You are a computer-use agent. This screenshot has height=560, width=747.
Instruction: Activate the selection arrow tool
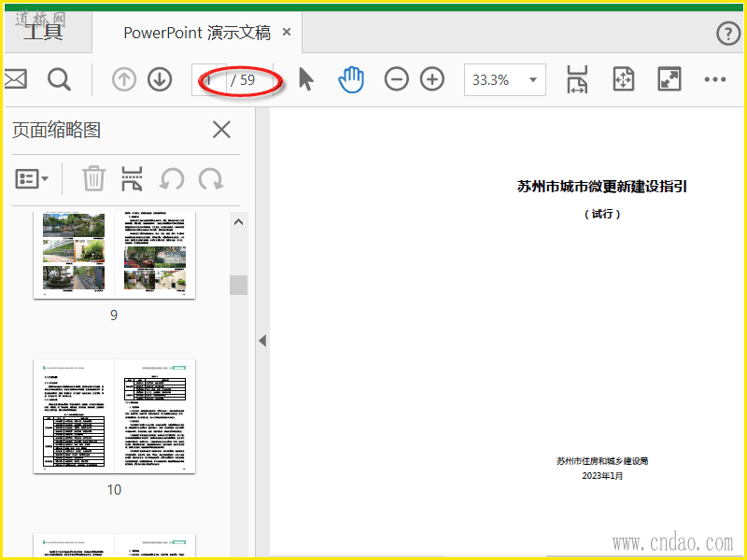click(x=306, y=79)
